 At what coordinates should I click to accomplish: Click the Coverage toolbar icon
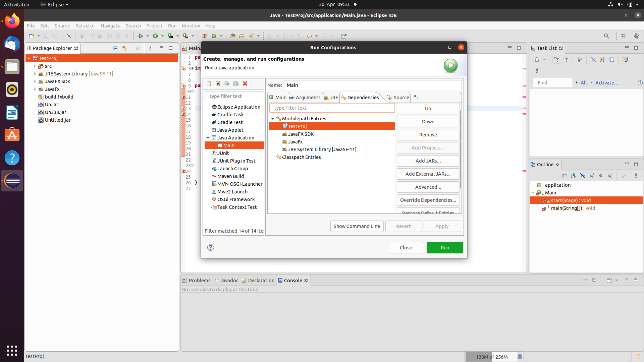170,36
